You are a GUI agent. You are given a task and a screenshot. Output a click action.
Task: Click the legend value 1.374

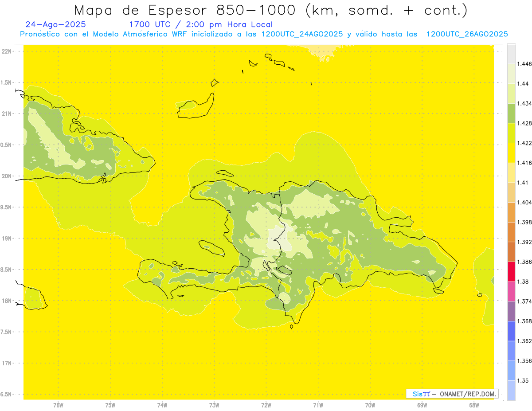pyautogui.click(x=524, y=301)
